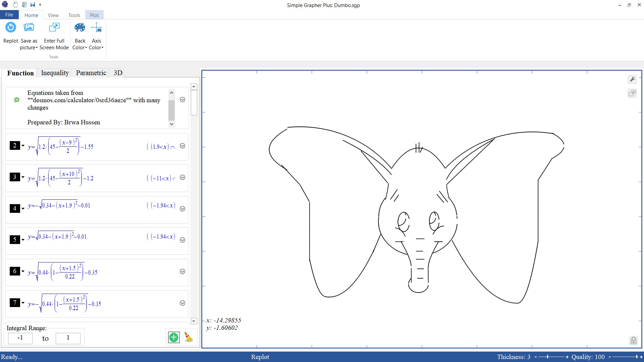Open graph settings with the wrench icon
Image resolution: width=644 pixels, height=362 pixels.
632,79
